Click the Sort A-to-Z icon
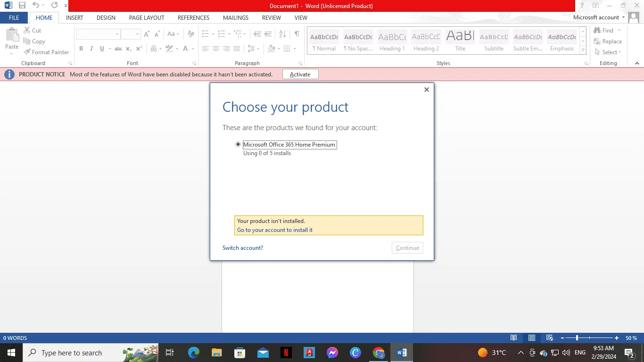Image resolution: width=644 pixels, height=362 pixels. coord(282,34)
